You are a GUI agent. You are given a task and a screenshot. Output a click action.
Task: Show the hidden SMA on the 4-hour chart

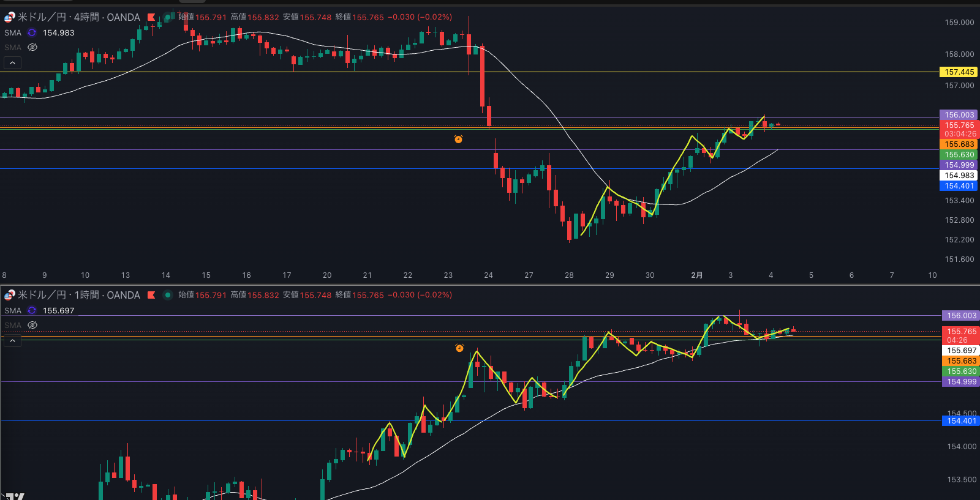click(32, 48)
